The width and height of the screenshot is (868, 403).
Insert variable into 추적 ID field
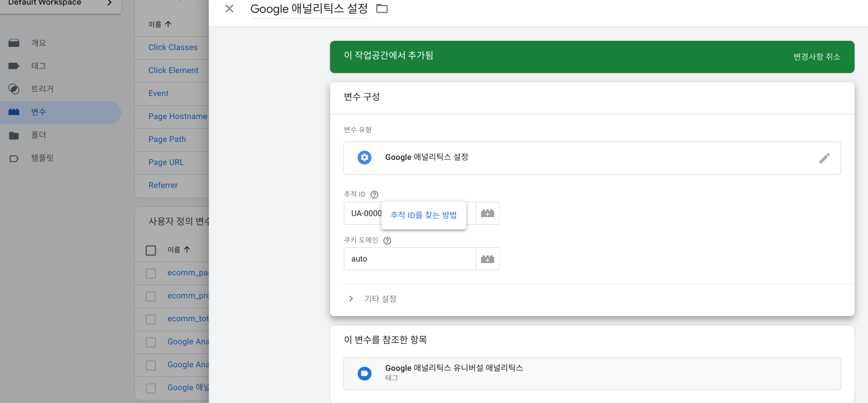pos(488,214)
